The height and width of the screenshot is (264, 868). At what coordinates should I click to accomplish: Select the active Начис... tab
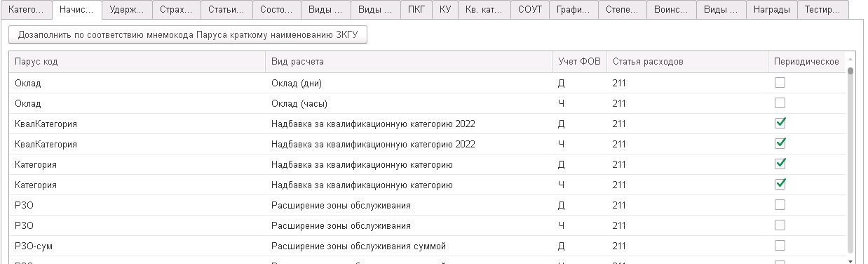coord(77,10)
